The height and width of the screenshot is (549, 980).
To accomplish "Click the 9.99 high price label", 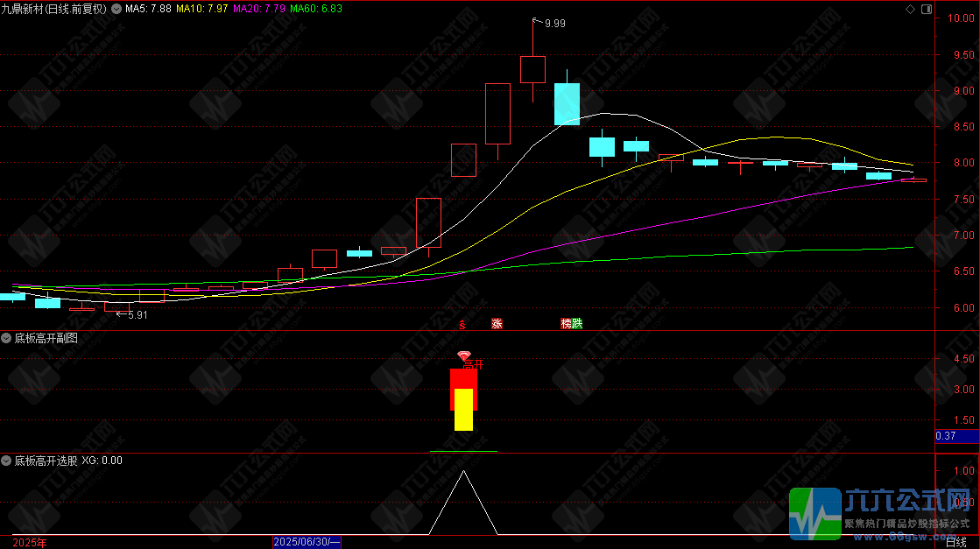I will click(555, 24).
